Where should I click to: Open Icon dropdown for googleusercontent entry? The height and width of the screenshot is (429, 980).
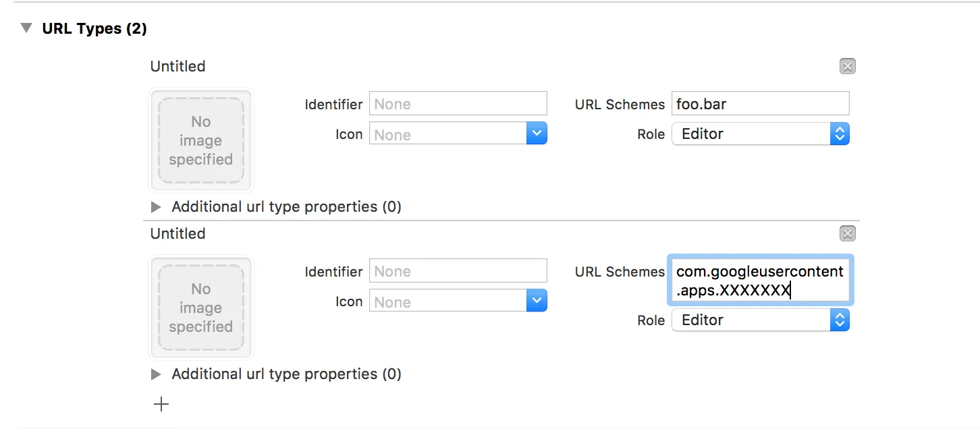(537, 301)
